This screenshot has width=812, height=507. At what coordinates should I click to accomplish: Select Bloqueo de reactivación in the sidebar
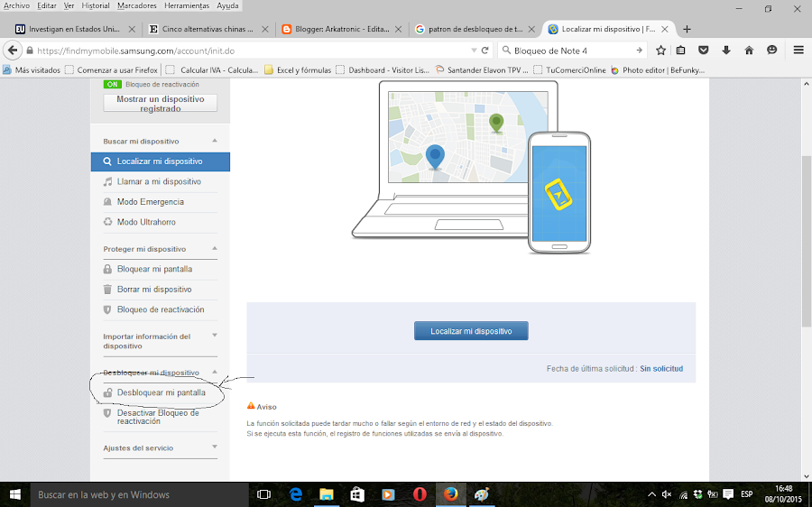[160, 309]
